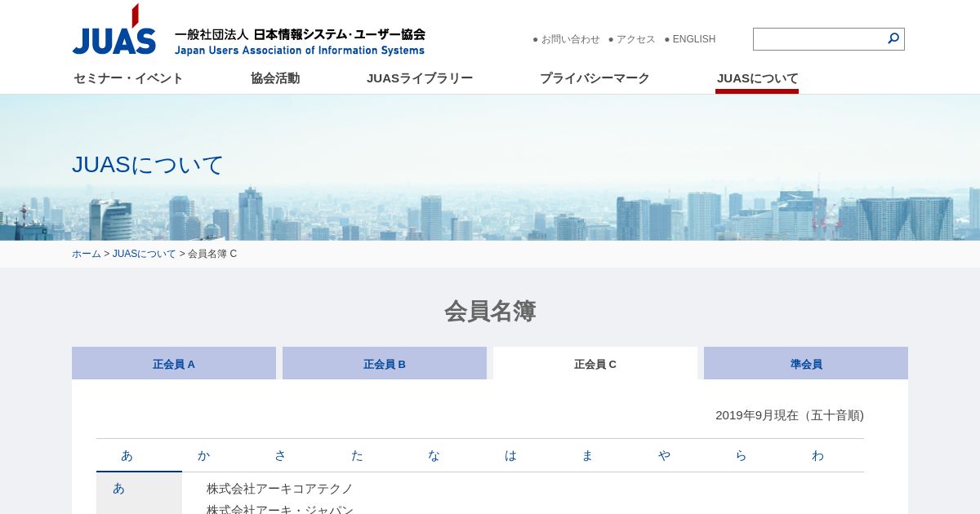Jump to the さ index section
980x514 pixels.
coord(280,455)
